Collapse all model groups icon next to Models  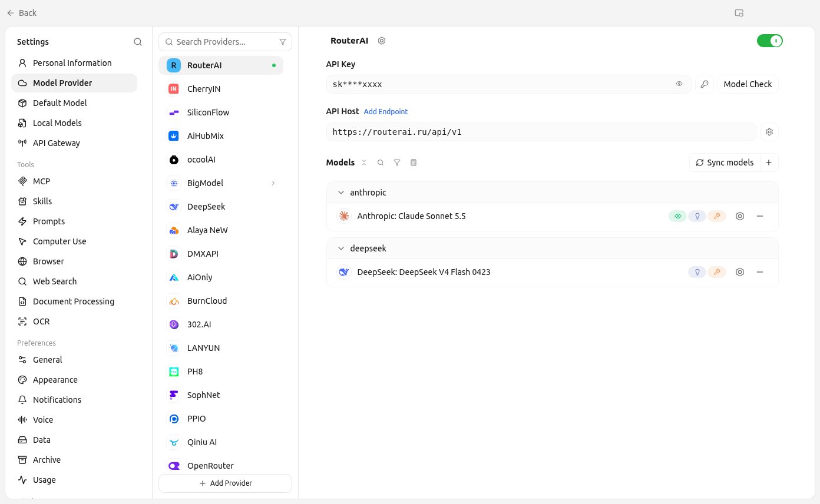click(x=364, y=163)
